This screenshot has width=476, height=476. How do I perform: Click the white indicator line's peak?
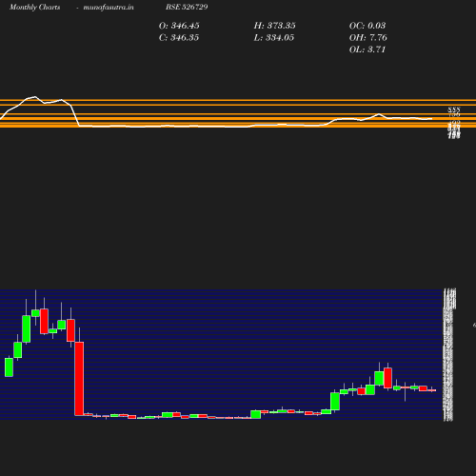point(34,97)
